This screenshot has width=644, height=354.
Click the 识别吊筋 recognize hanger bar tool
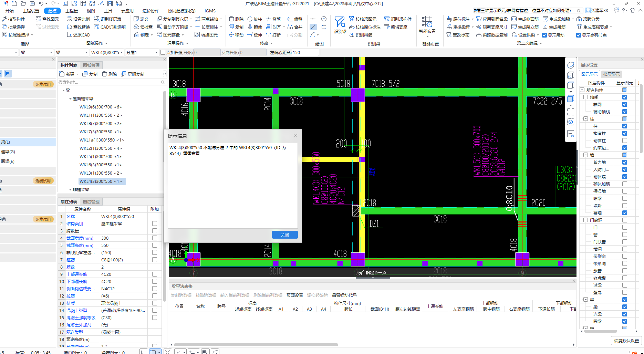(x=361, y=35)
